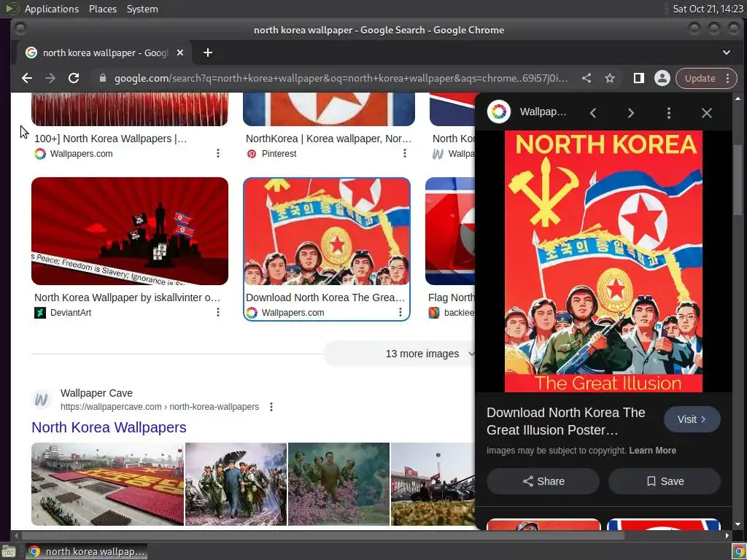The image size is (747, 560).
Task: Open the Places menu
Action: pos(102,9)
